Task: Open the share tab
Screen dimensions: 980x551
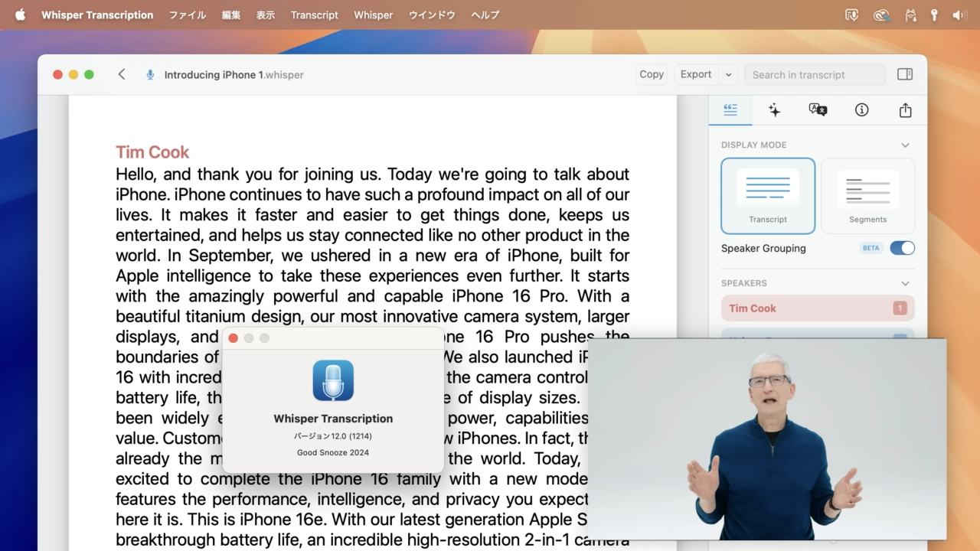Action: coord(905,110)
